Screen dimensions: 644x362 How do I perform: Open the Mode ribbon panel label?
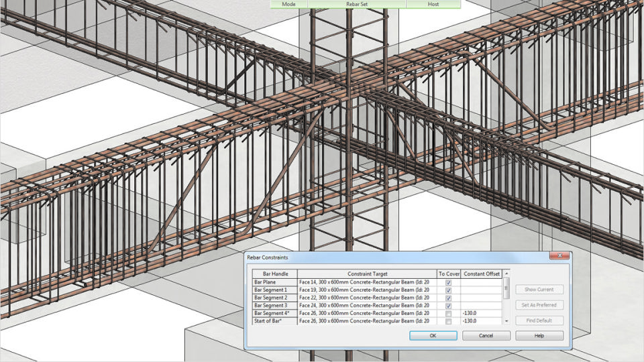click(288, 4)
